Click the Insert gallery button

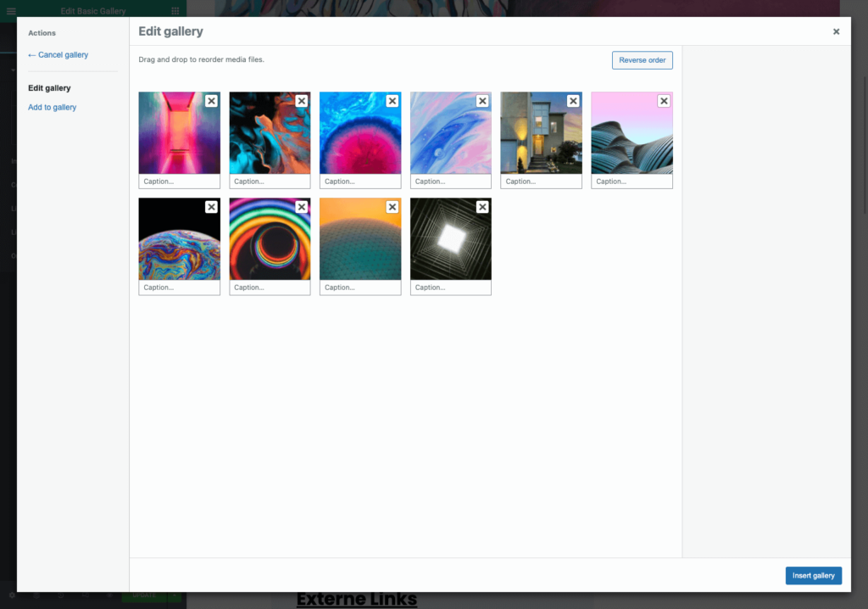[x=813, y=576]
